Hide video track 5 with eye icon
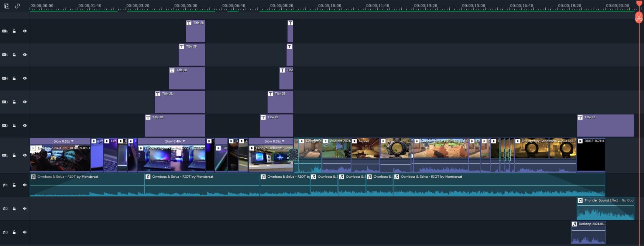The height and width of the screenshot is (246, 644). pyautogui.click(x=25, y=55)
